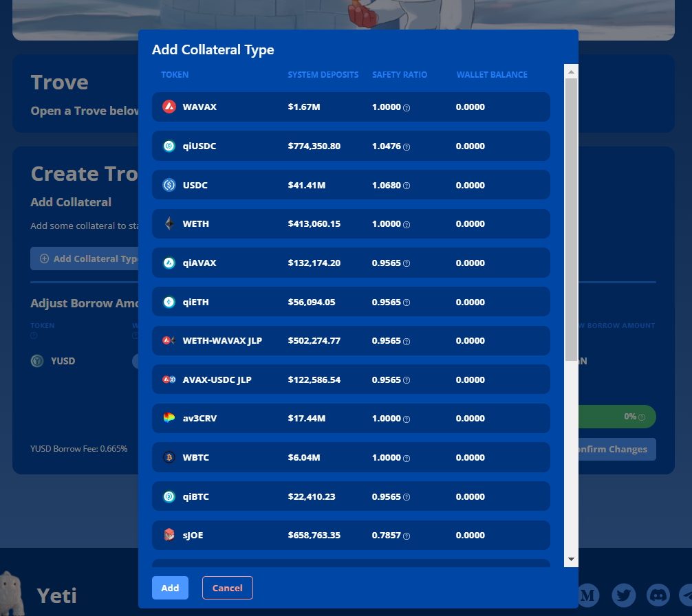
Task: Select the WBTC name text
Action: (195, 457)
